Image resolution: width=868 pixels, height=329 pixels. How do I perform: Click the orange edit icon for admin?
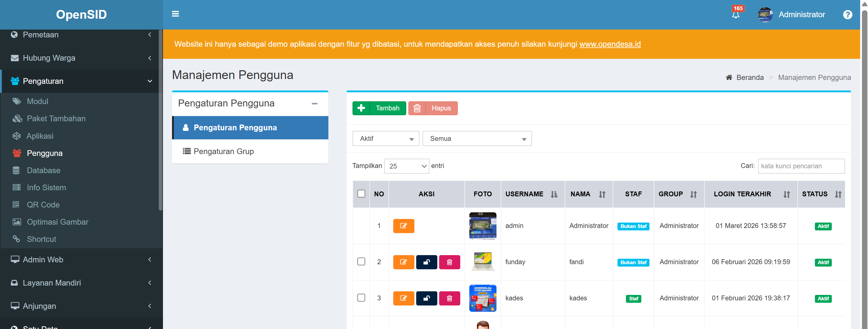click(x=403, y=226)
